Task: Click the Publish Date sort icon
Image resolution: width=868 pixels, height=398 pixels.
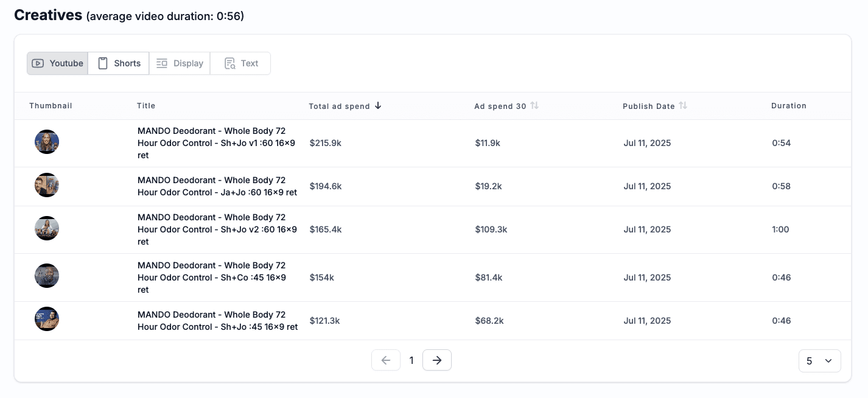Action: pos(683,106)
